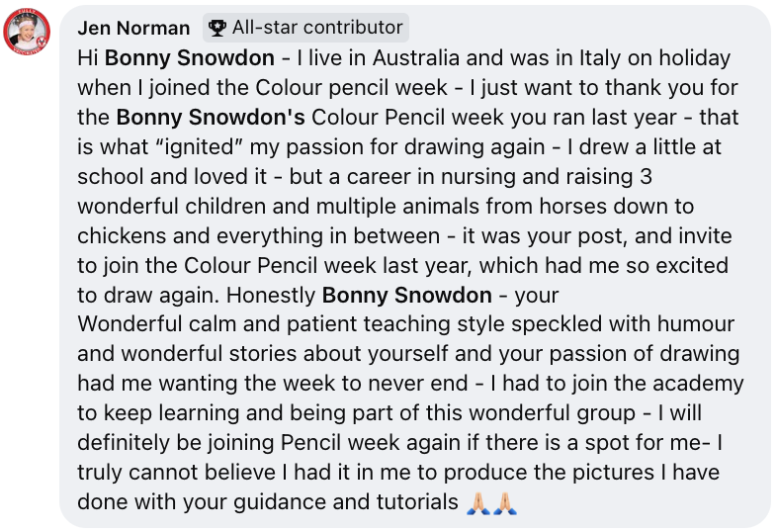The height and width of the screenshot is (532, 777).
Task: Click the word "Wonderful" starting the second paragraph
Action: pyautogui.click(x=129, y=324)
